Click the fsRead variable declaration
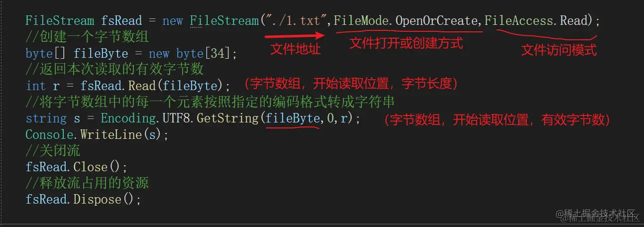The width and height of the screenshot is (644, 227). point(121,21)
